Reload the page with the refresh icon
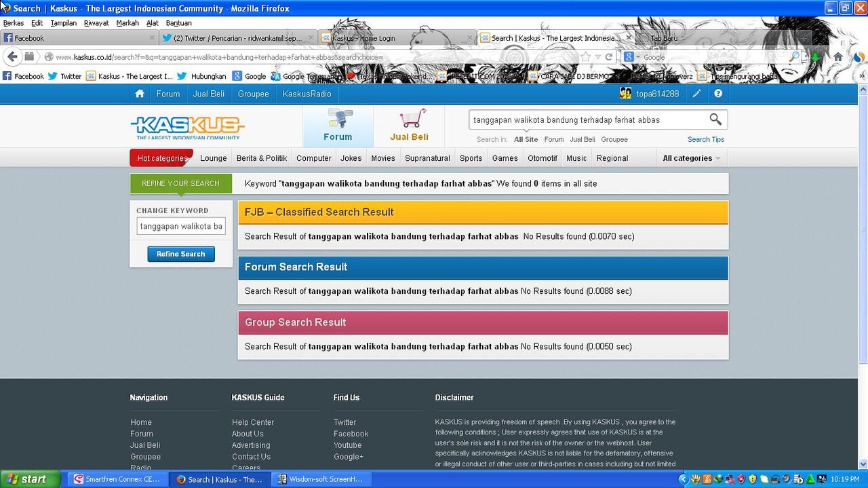Viewport: 868px width, 488px height. [609, 57]
